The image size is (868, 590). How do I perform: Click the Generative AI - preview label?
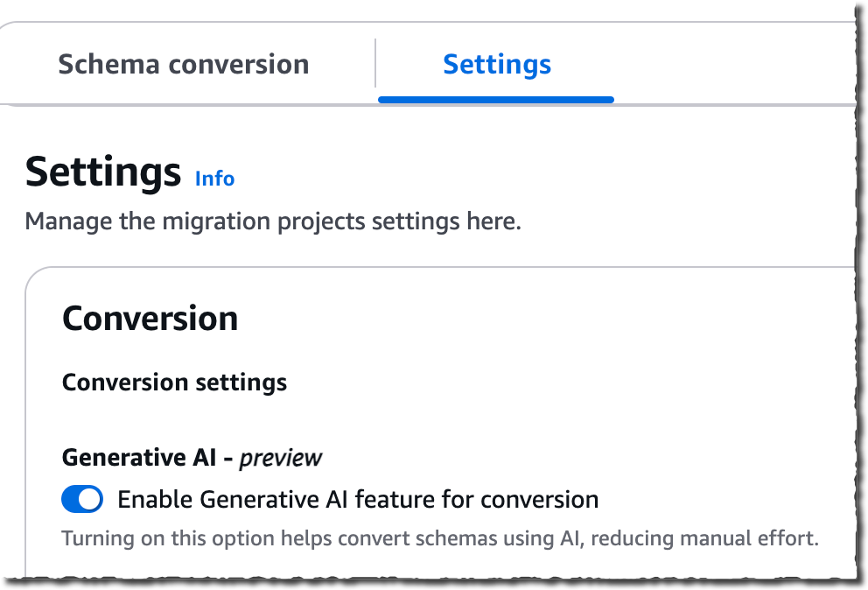pos(191,457)
